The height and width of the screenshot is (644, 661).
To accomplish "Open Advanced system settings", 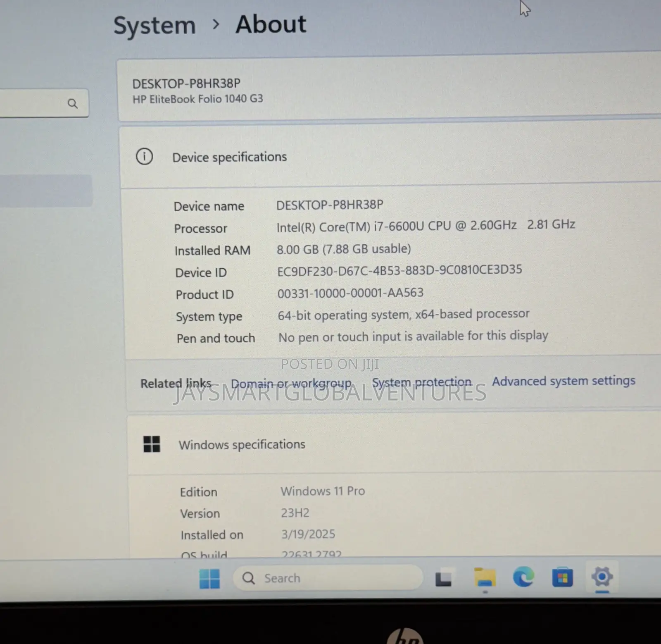I will [x=564, y=381].
